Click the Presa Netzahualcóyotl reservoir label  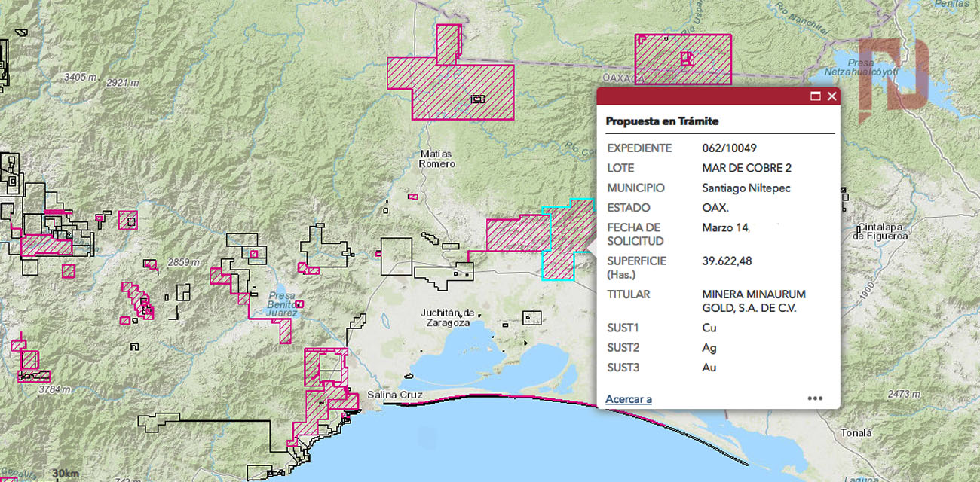click(x=871, y=67)
